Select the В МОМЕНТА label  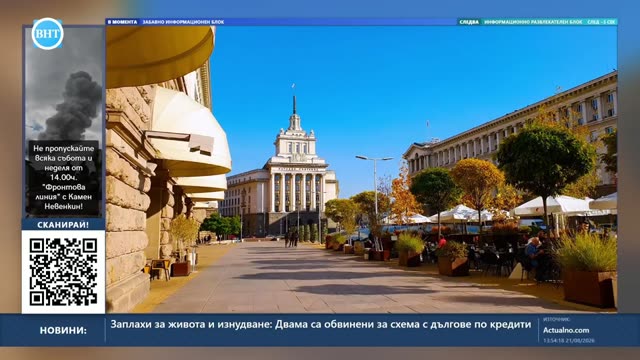(x=122, y=22)
